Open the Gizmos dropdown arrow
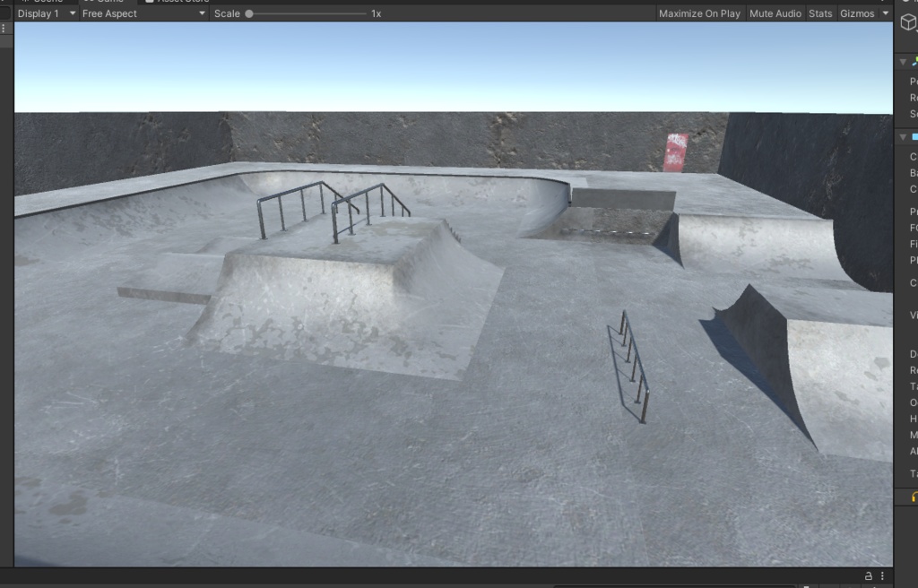The width and height of the screenshot is (918, 588). [885, 13]
